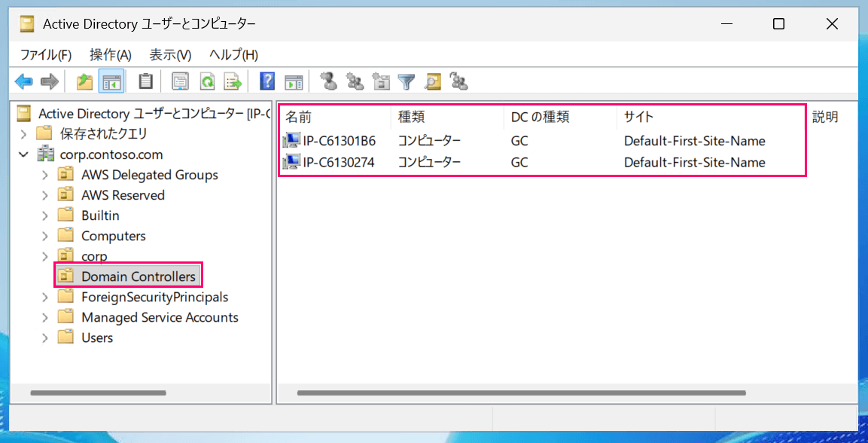Click the computer icon beside IP-C61301B6
868x443 pixels.
(x=291, y=141)
